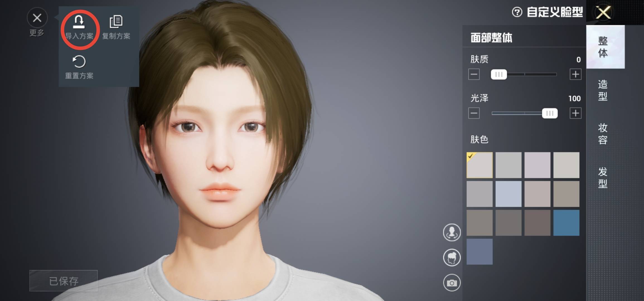Select the bright blue skin color swatch
The width and height of the screenshot is (644, 301).
[566, 223]
